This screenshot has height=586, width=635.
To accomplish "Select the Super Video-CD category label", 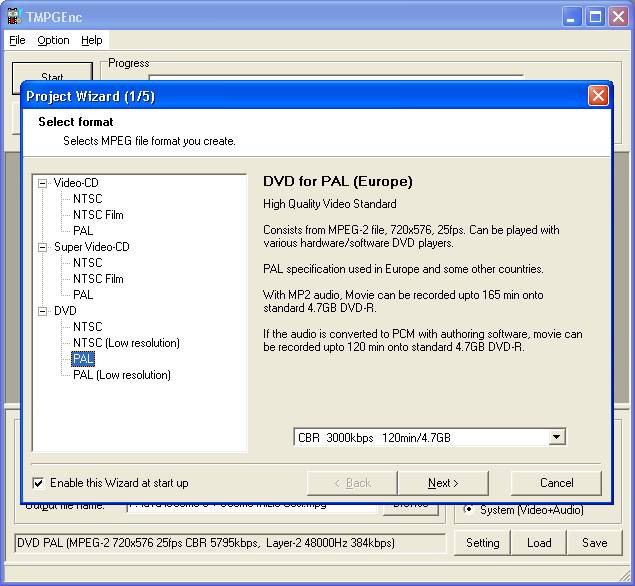I will point(92,247).
